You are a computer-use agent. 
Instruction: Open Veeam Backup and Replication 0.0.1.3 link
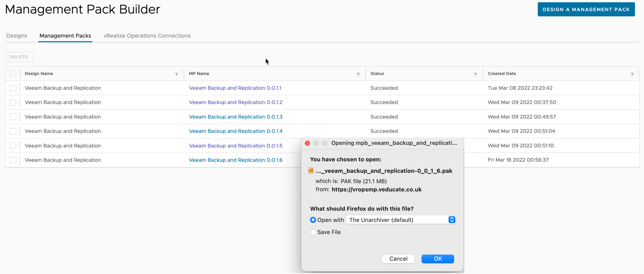click(235, 117)
